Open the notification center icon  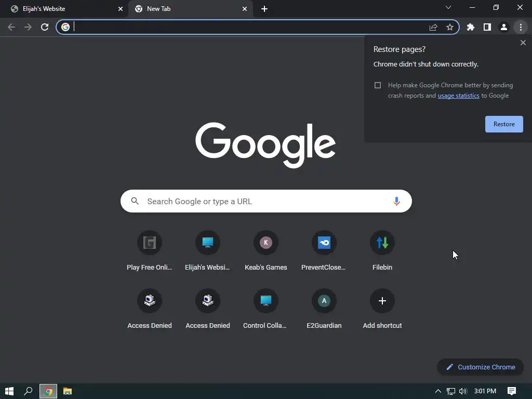tap(512, 391)
